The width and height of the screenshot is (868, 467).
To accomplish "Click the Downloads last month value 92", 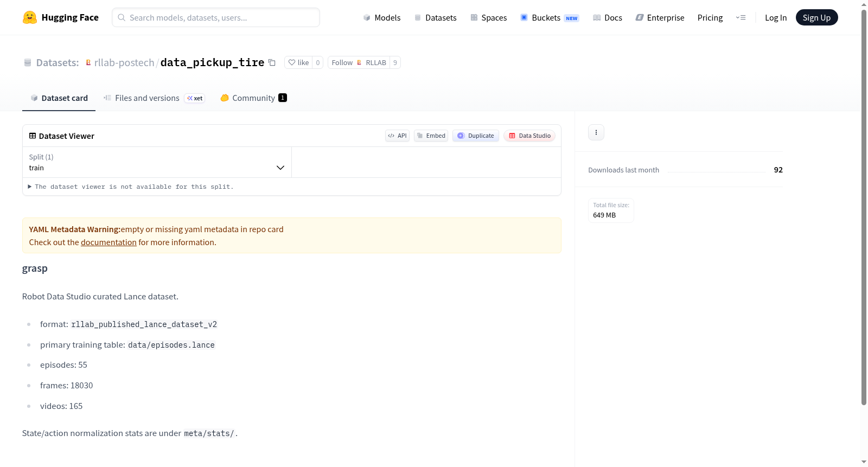I will [778, 170].
